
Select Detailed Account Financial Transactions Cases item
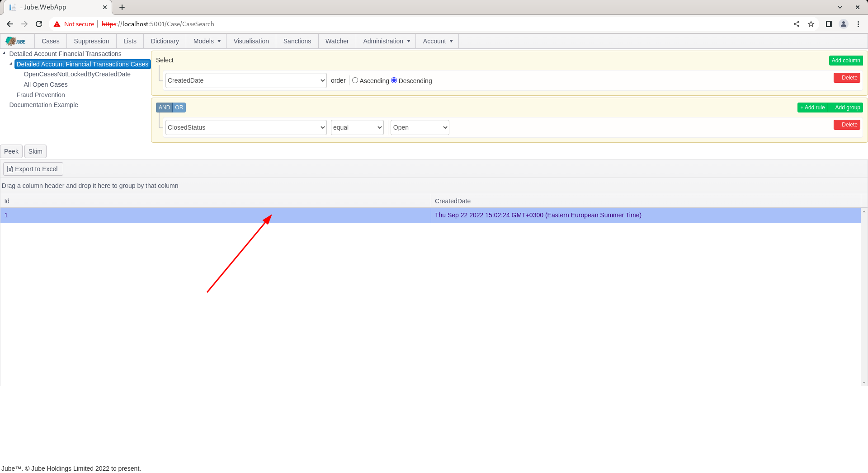point(82,64)
